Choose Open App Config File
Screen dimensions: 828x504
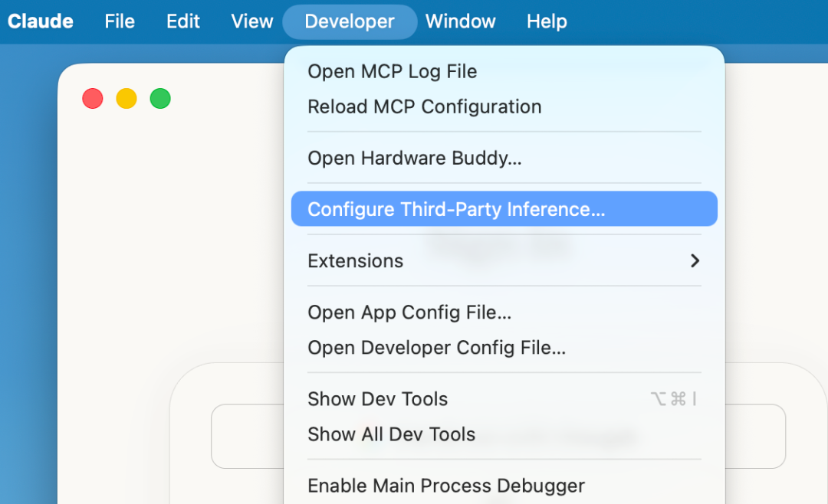point(409,313)
